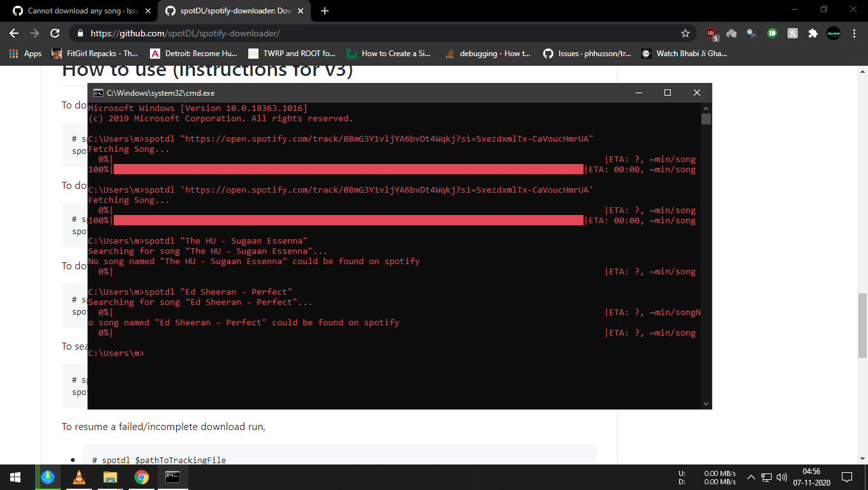Image resolution: width=868 pixels, height=490 pixels.
Task: Open Free Download Manager from the taskbar
Action: 48,477
